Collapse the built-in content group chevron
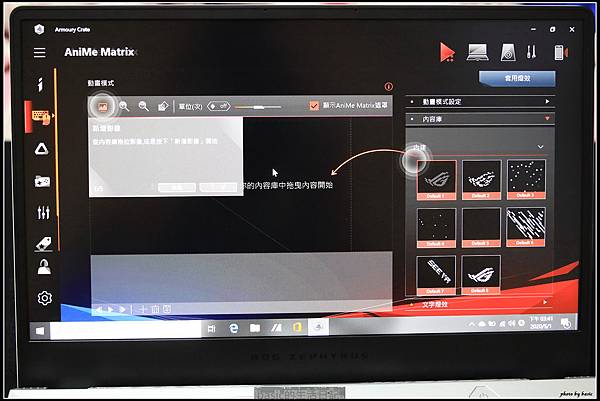 click(x=540, y=147)
